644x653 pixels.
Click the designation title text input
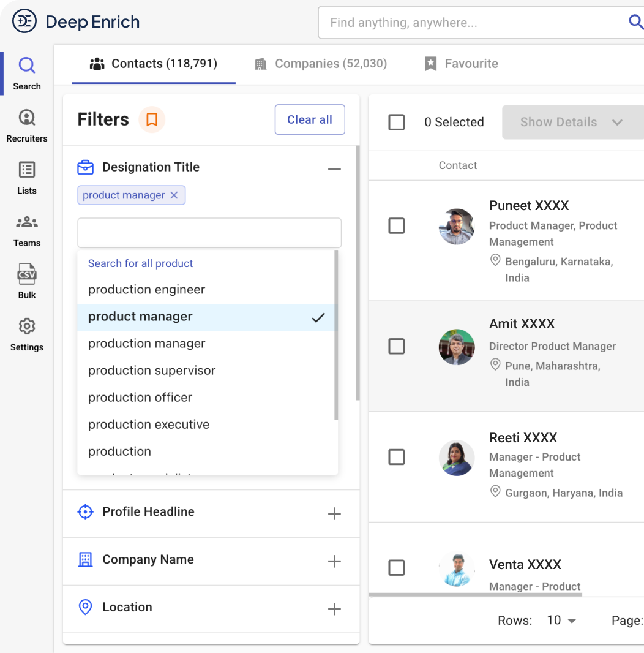209,233
